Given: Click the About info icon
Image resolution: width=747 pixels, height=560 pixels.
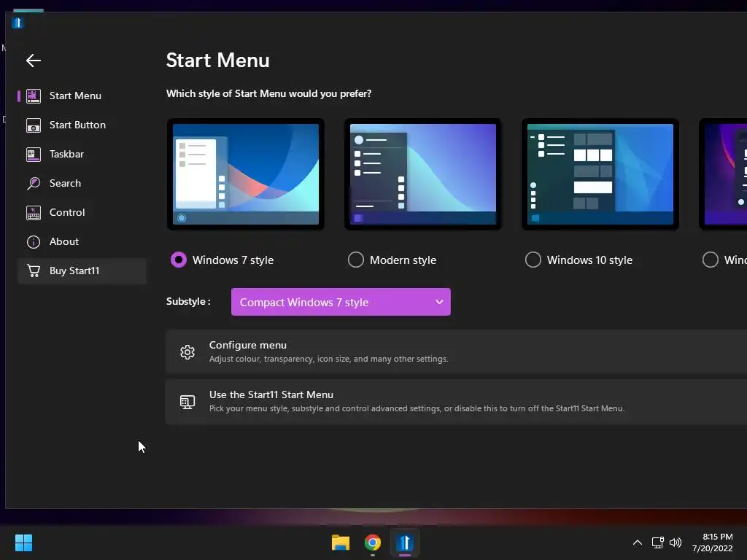Looking at the screenshot, I should [34, 242].
